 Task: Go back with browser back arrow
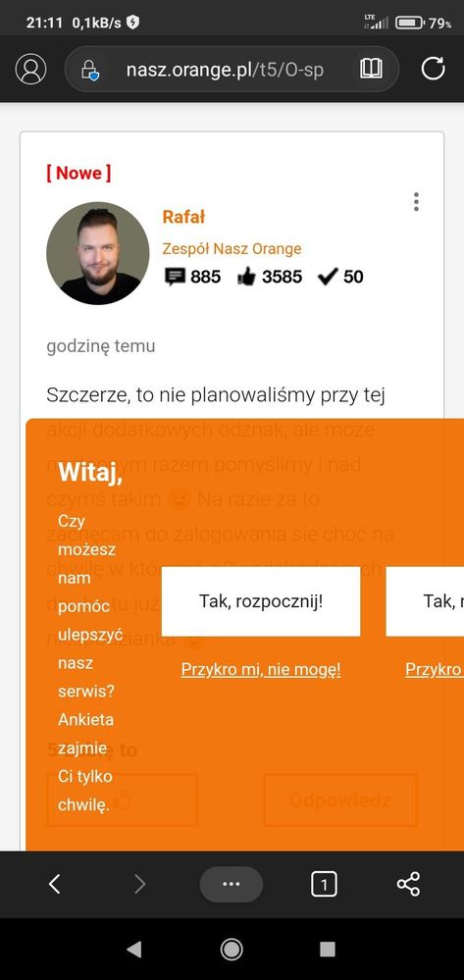(54, 884)
